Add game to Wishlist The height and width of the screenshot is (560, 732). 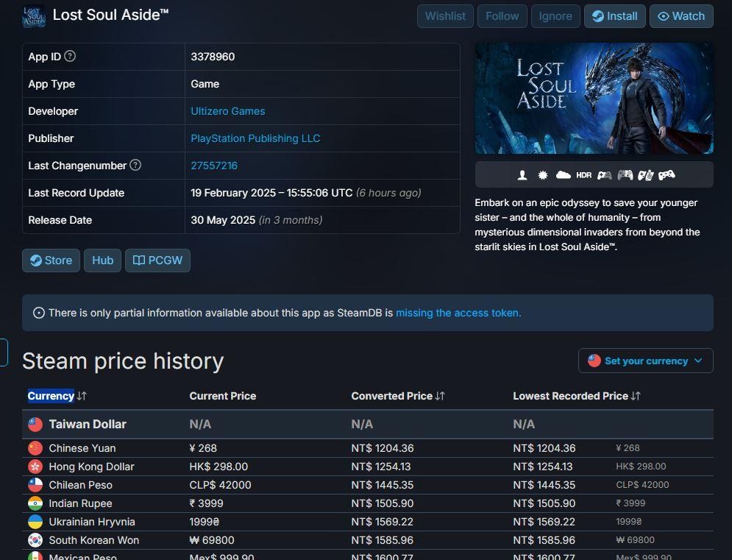click(x=445, y=16)
